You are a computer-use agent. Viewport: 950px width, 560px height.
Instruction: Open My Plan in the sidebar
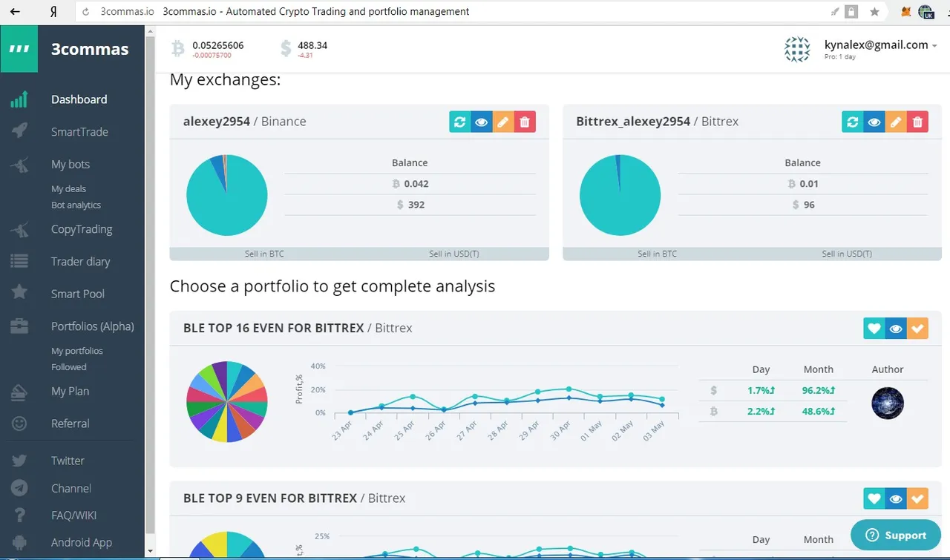click(70, 392)
